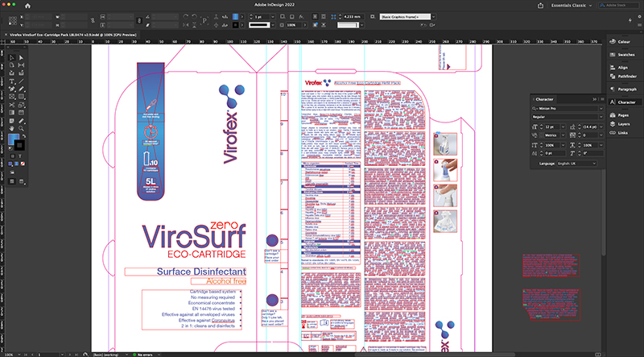
Task: Swap fill and stroke arrow
Action: click(23, 136)
